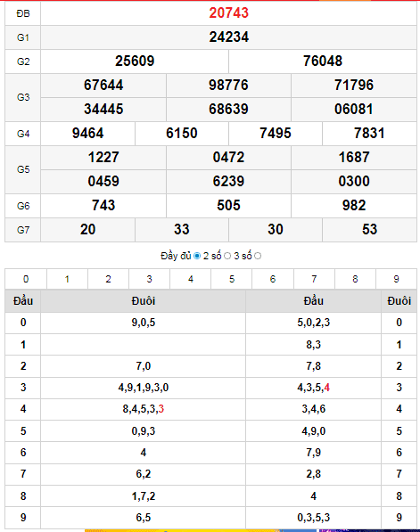Click the first "Đuôi" column header
This screenshot has height=532, width=420.
pos(144,301)
